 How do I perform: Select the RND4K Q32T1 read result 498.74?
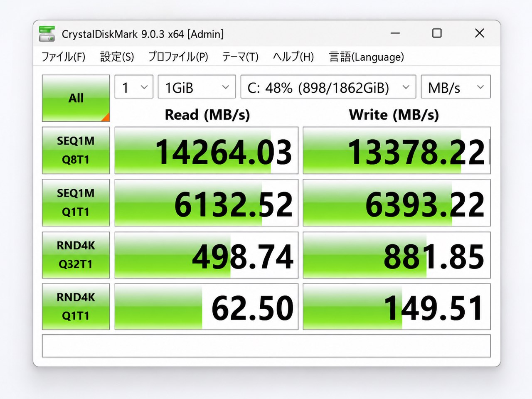[207, 255]
